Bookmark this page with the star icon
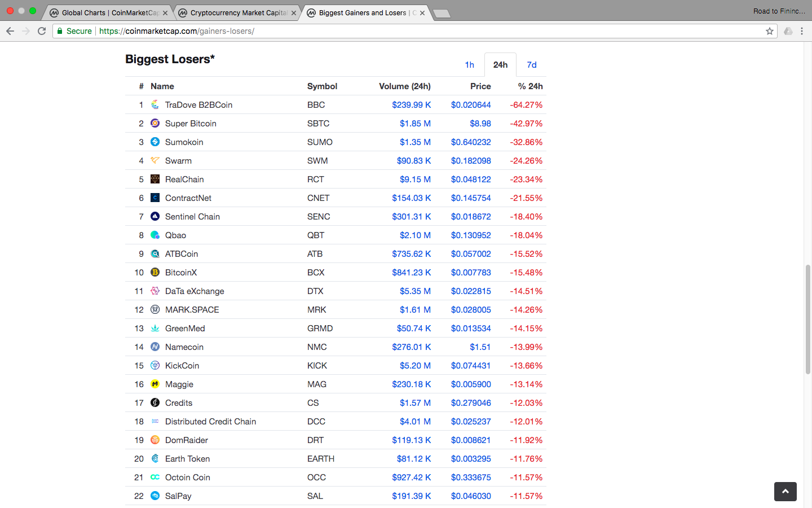The width and height of the screenshot is (812, 508). [770, 31]
